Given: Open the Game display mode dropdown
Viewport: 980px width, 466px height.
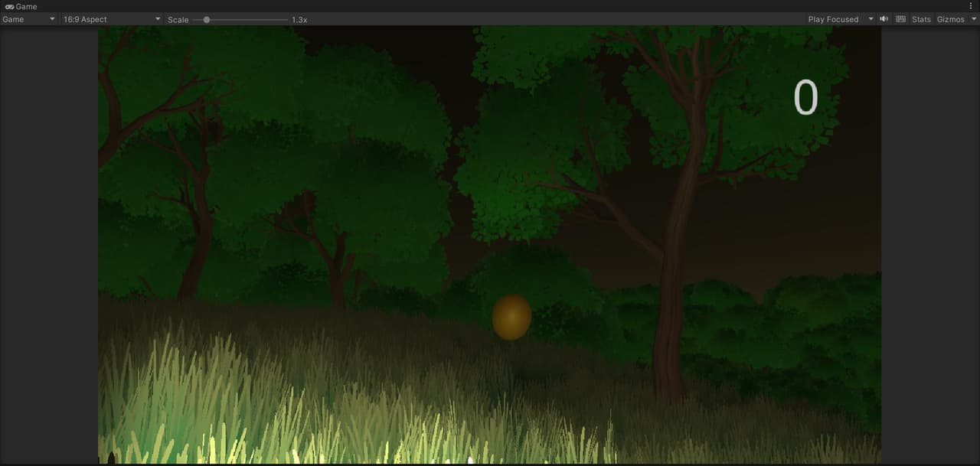Looking at the screenshot, I should [x=29, y=19].
